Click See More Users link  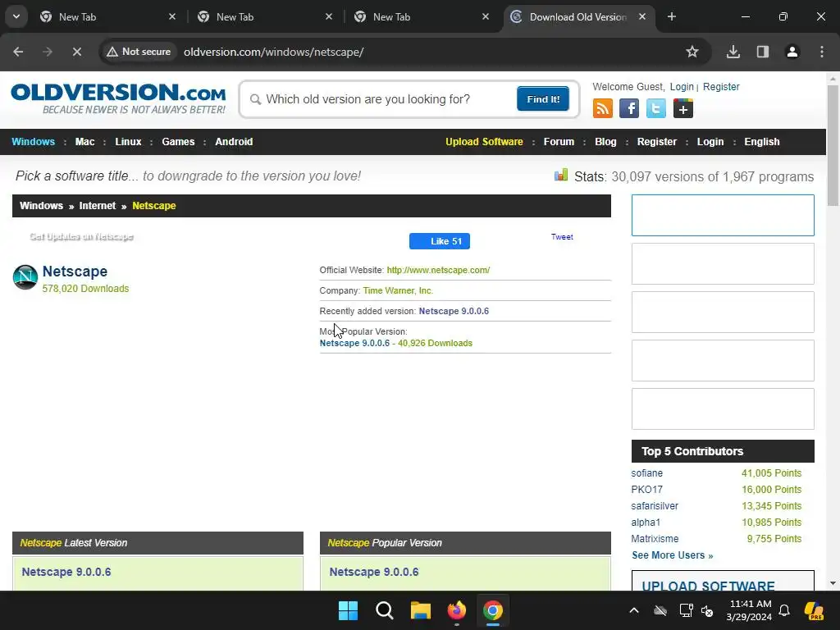tap(673, 555)
